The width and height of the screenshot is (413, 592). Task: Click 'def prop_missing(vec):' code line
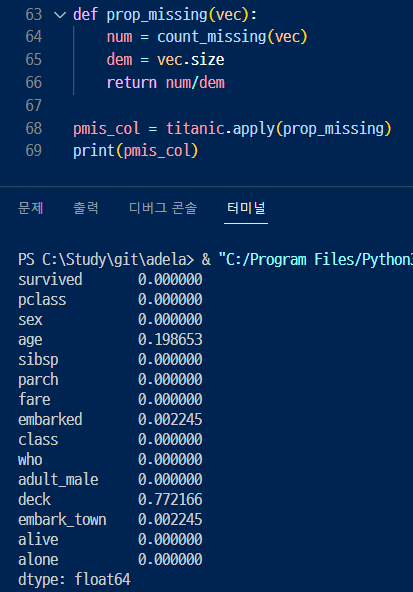pyautogui.click(x=165, y=15)
